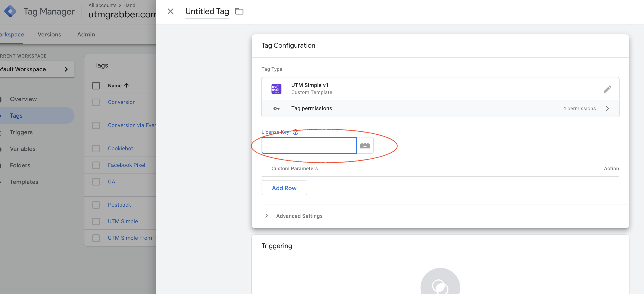Click the Add Row button
The width and height of the screenshot is (644, 294).
click(284, 188)
